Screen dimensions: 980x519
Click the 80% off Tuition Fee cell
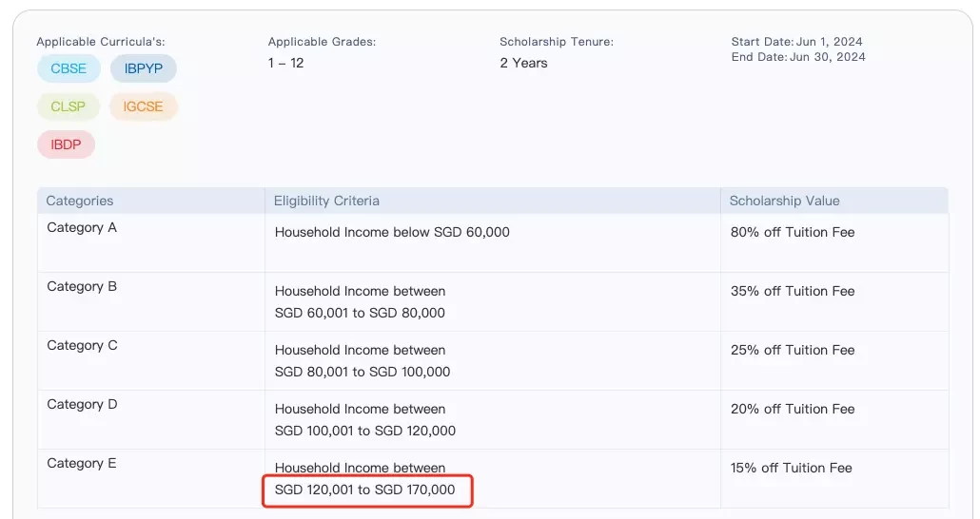pyautogui.click(x=793, y=232)
